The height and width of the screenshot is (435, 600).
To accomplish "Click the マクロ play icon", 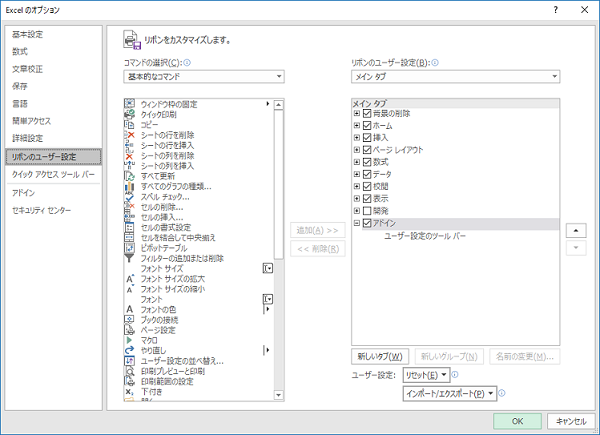I will [130, 340].
